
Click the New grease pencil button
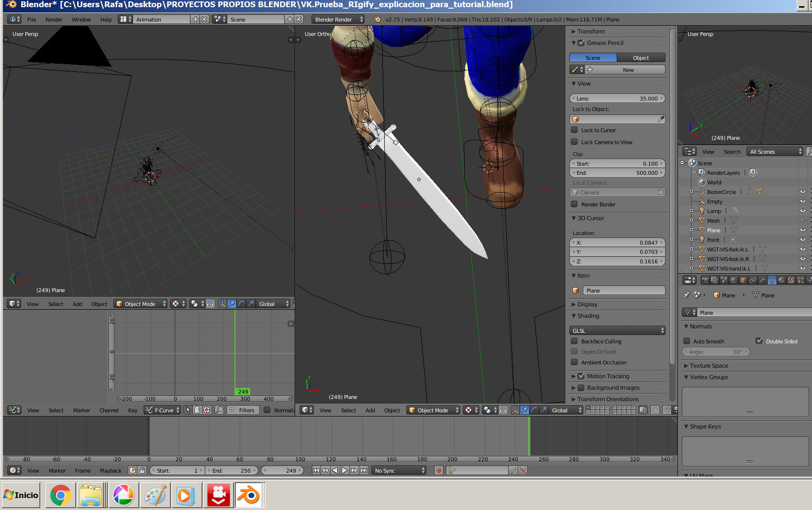[628, 70]
